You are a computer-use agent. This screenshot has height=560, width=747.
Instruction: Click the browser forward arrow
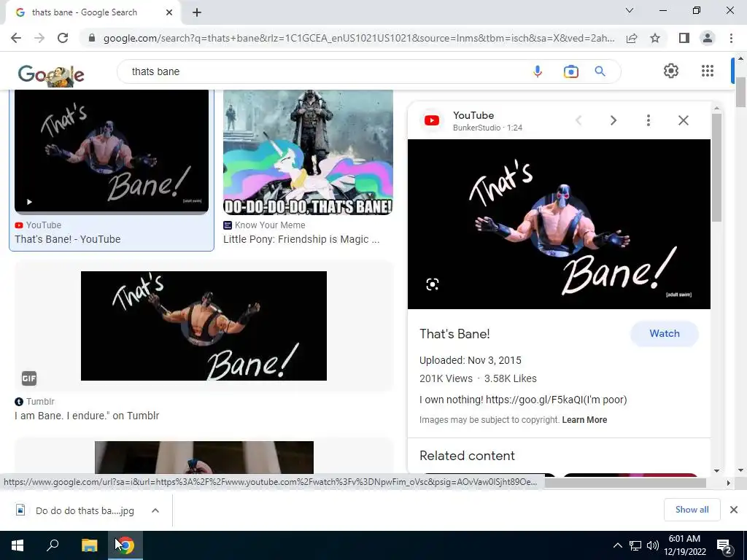click(39, 38)
